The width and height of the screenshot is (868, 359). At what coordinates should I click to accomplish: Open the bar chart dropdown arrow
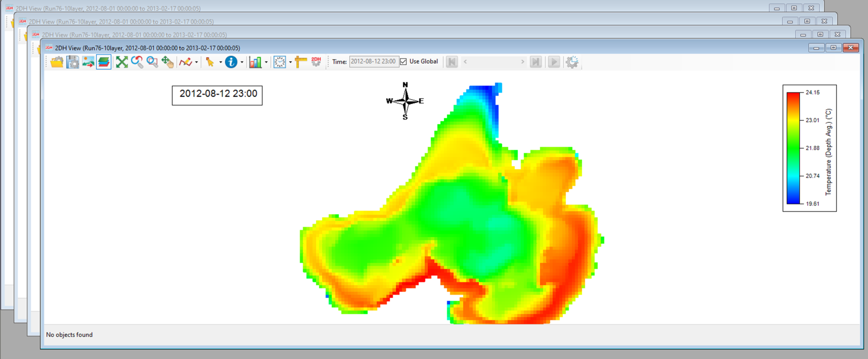click(x=266, y=62)
